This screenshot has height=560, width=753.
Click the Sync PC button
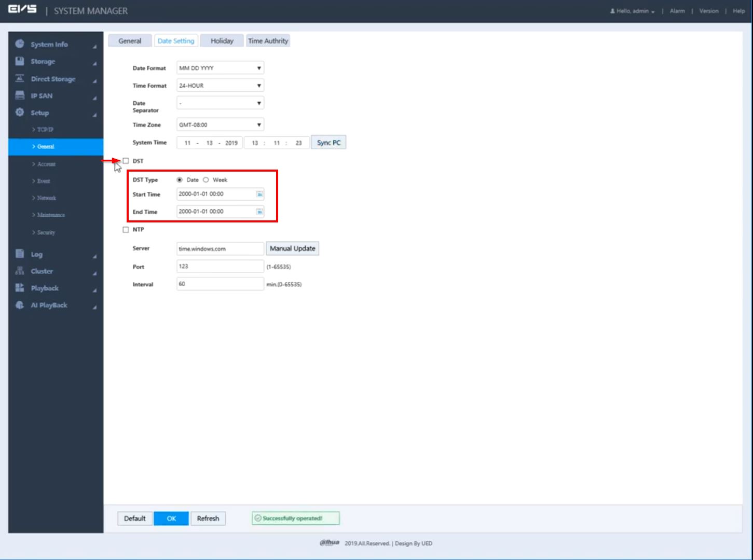pyautogui.click(x=328, y=143)
